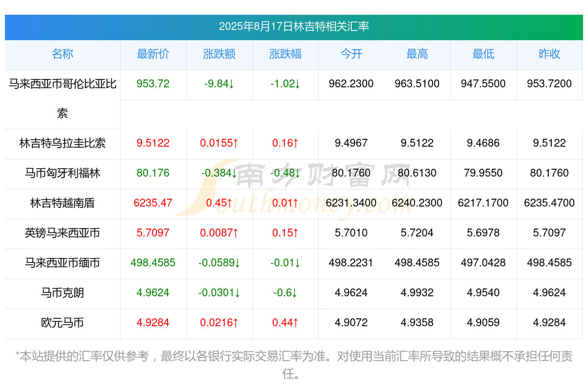
Task: Click the row name 欧元马币
Action: [x=62, y=323]
